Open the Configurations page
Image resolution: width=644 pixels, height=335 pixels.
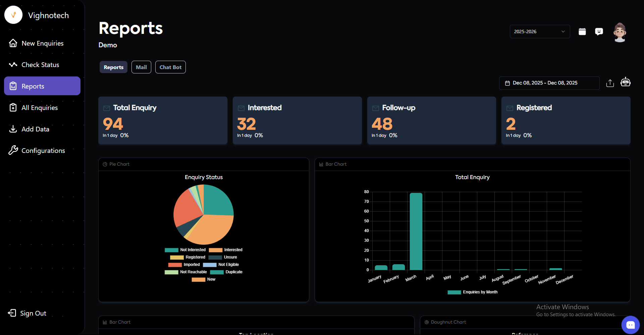(x=43, y=151)
